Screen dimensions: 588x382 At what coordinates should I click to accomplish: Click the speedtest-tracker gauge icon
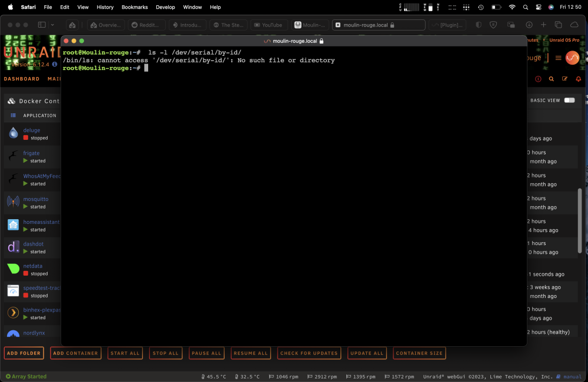[14, 291]
